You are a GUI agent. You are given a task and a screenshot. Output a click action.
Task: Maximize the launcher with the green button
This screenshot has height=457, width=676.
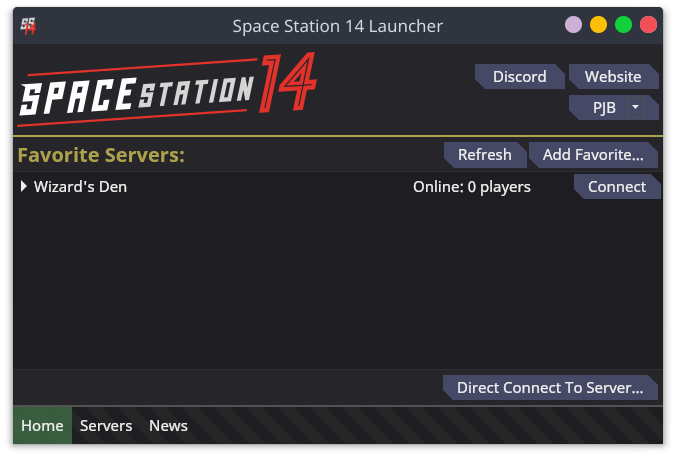[623, 26]
